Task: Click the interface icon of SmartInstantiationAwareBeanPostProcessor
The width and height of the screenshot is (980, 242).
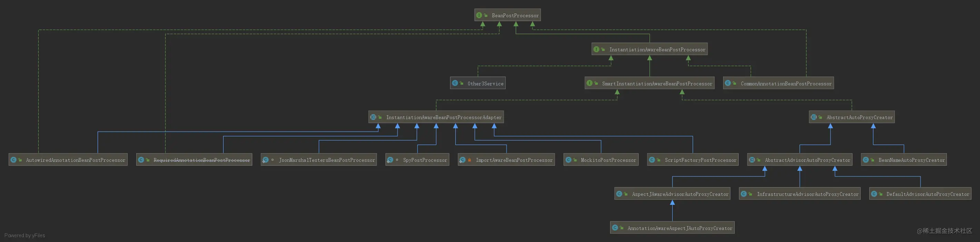Action: point(589,83)
